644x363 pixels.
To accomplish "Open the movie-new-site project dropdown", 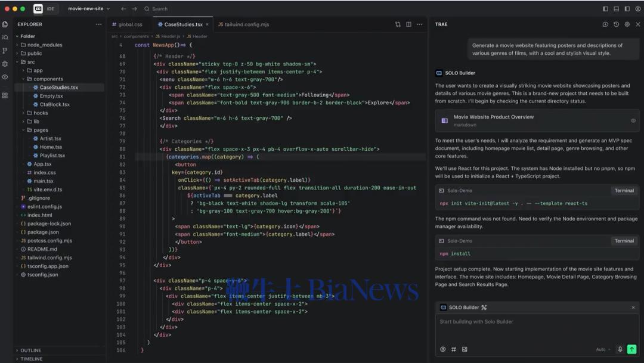I will pos(89,8).
